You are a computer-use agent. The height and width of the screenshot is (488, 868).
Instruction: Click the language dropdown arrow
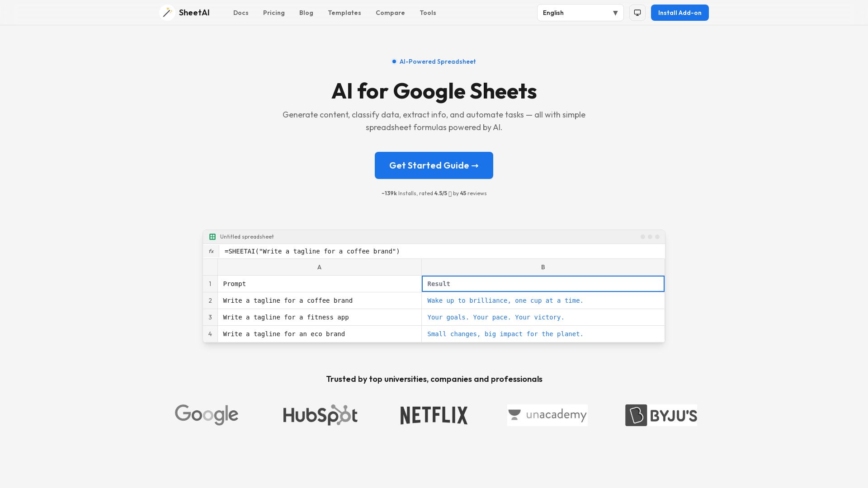tap(615, 13)
